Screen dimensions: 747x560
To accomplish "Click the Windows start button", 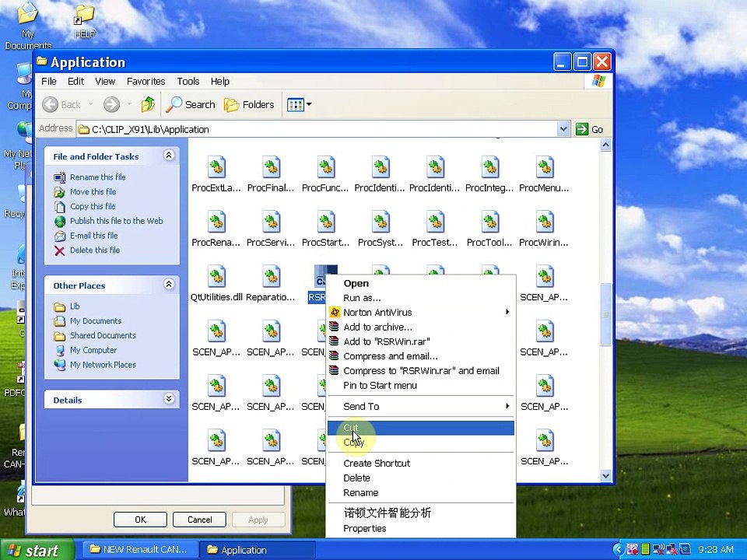I will (x=37, y=550).
